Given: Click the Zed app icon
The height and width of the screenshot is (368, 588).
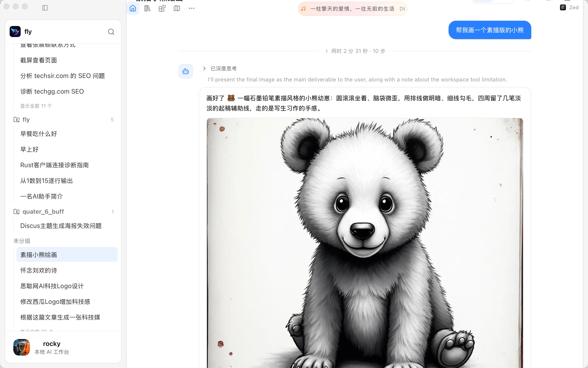Looking at the screenshot, I should coord(563,8).
